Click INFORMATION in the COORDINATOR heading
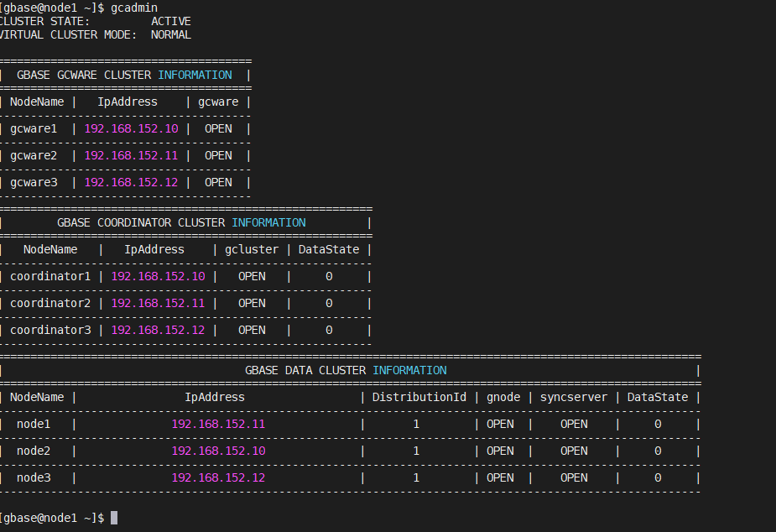776x532 pixels. [x=268, y=222]
